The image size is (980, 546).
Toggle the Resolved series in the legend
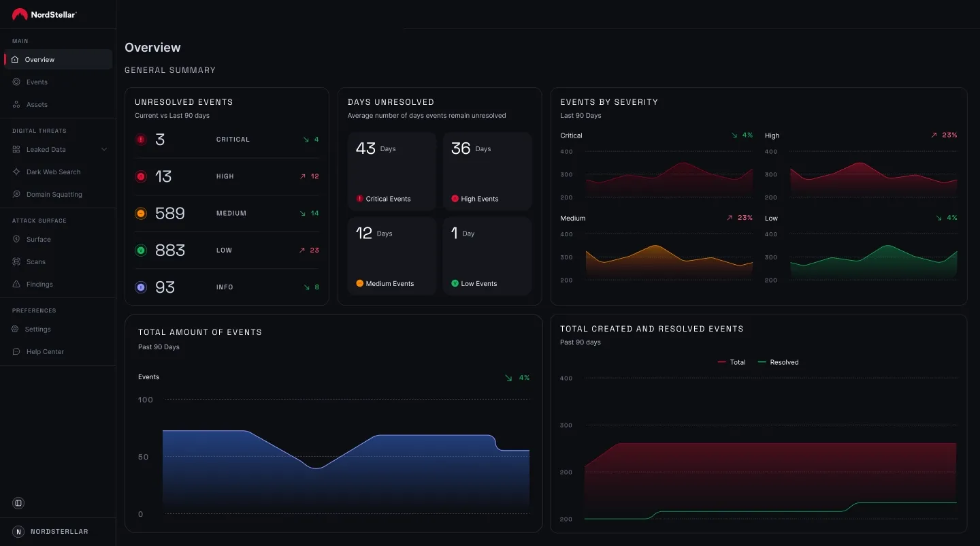tap(778, 362)
